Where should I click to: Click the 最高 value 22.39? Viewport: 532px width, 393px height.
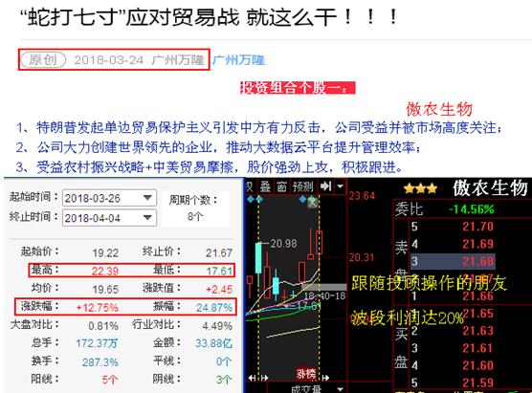tap(105, 271)
